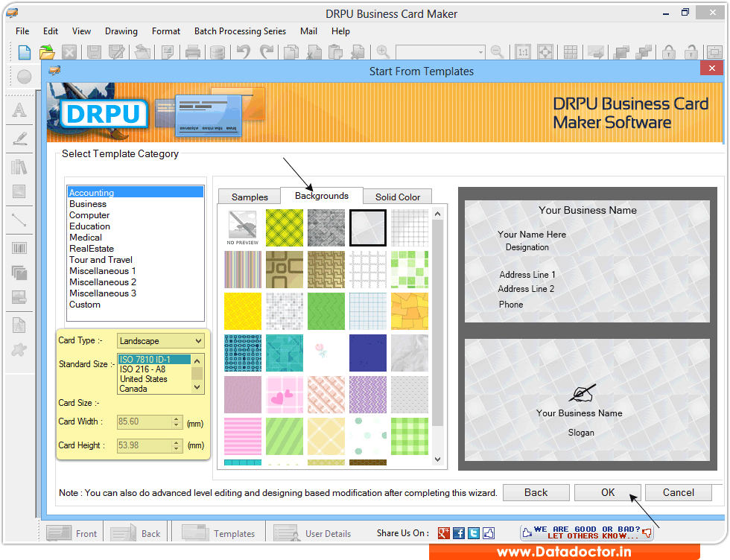Close the Start From Templates dialog
The height and width of the screenshot is (560, 730).
tap(711, 68)
